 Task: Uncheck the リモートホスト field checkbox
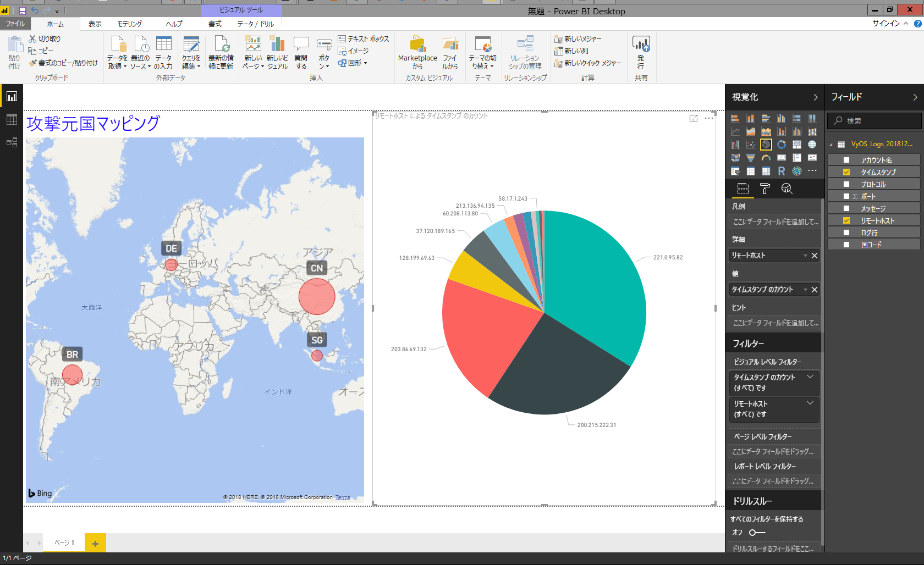click(846, 221)
